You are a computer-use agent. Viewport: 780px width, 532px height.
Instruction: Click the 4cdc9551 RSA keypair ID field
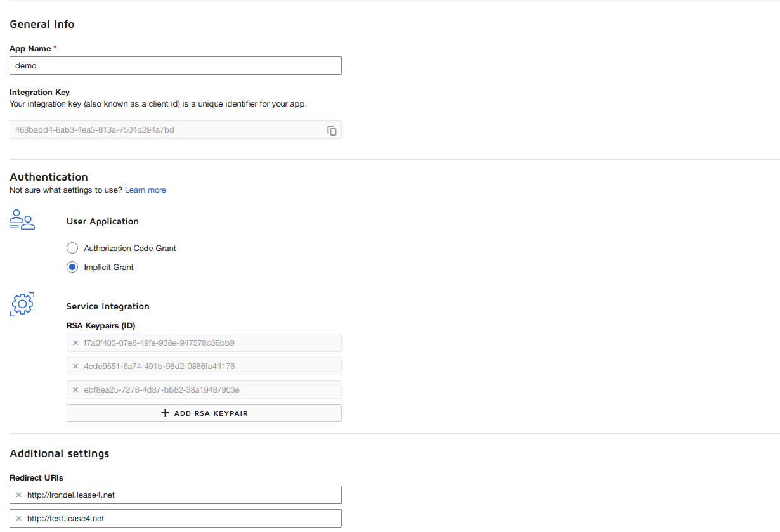(x=209, y=367)
